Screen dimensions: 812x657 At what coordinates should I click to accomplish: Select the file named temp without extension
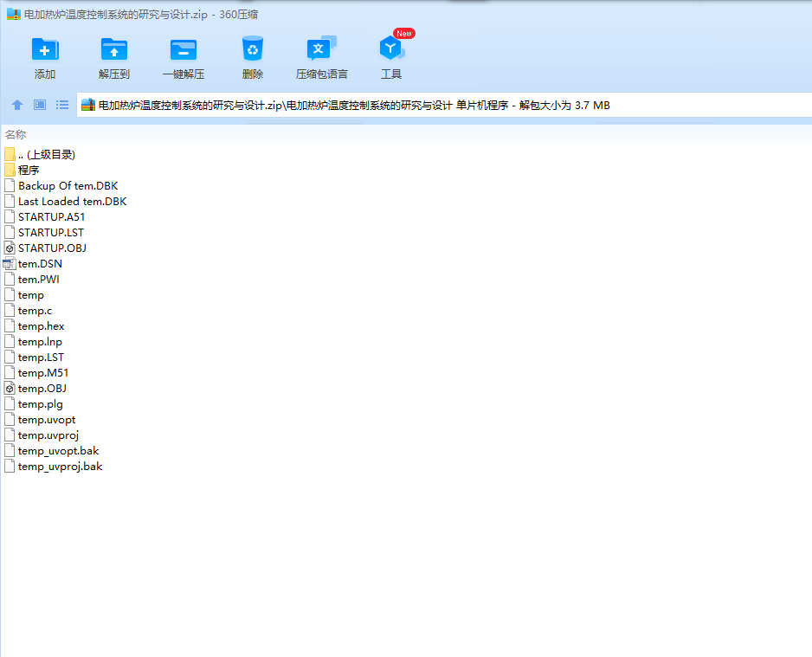click(30, 295)
